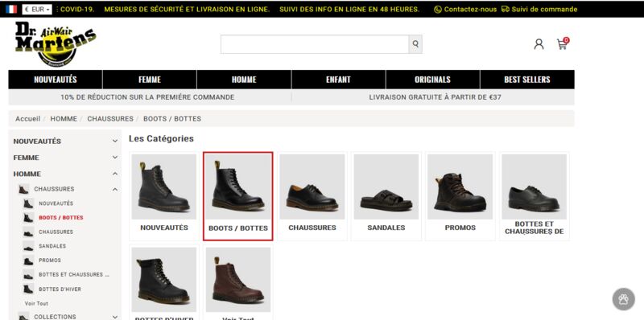Open the EUR currency dropdown

(x=37, y=9)
